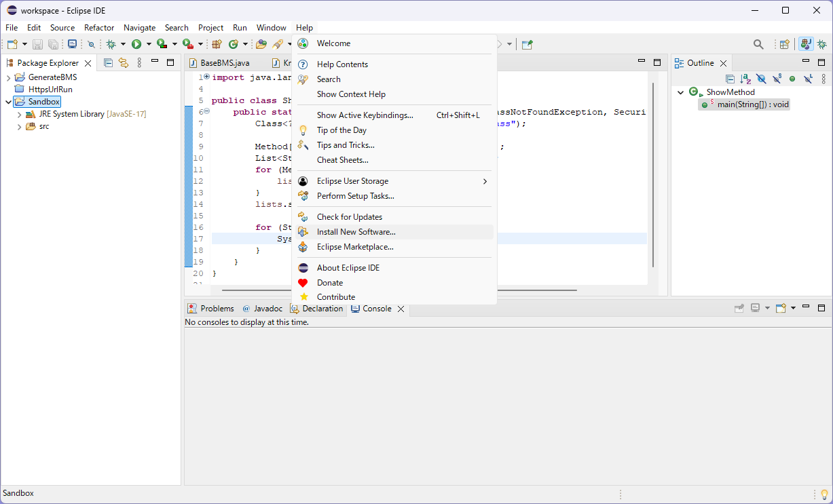Open the New wizard dropdown arrow

click(x=24, y=44)
